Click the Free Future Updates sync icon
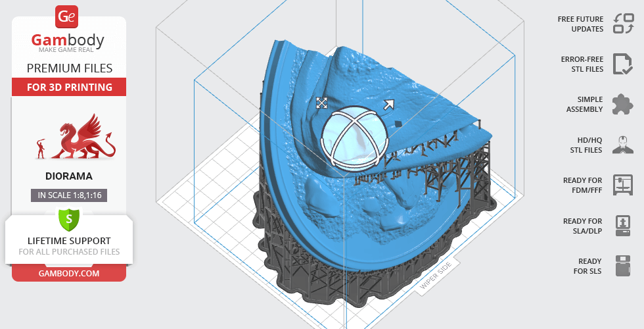This screenshot has height=329, width=644. pyautogui.click(x=622, y=24)
